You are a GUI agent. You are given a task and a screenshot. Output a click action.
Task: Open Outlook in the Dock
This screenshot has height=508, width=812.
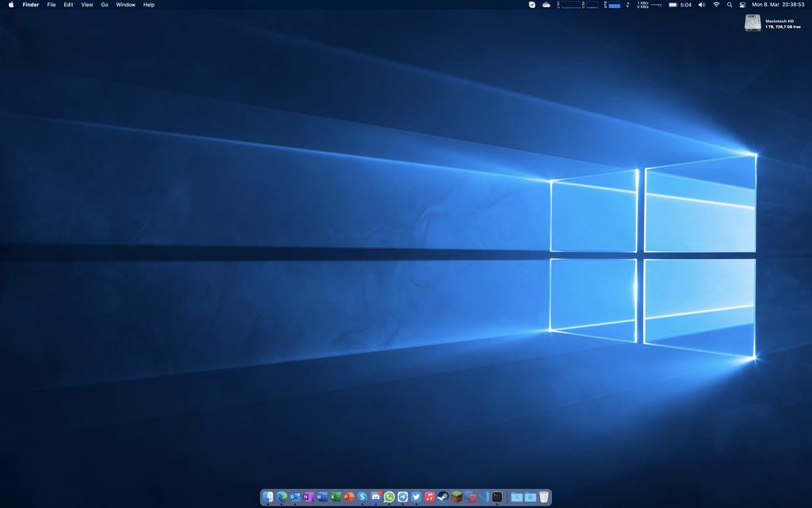tap(295, 497)
